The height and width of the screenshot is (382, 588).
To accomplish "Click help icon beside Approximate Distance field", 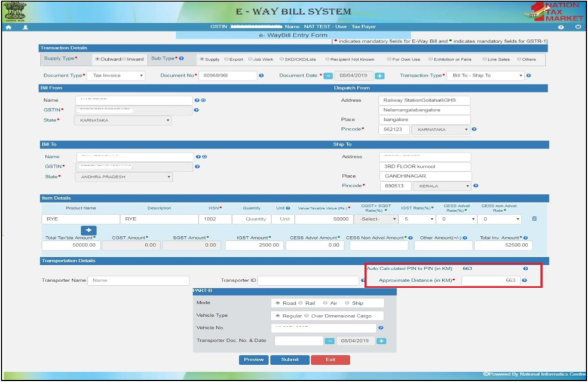I will pyautogui.click(x=524, y=280).
